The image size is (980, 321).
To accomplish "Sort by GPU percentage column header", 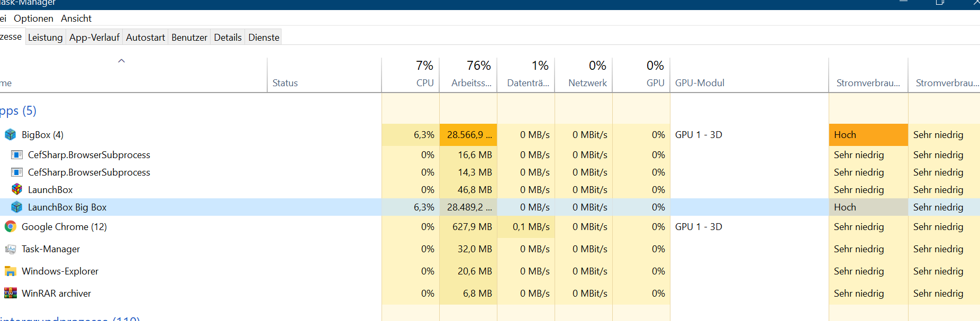I will pyautogui.click(x=641, y=75).
